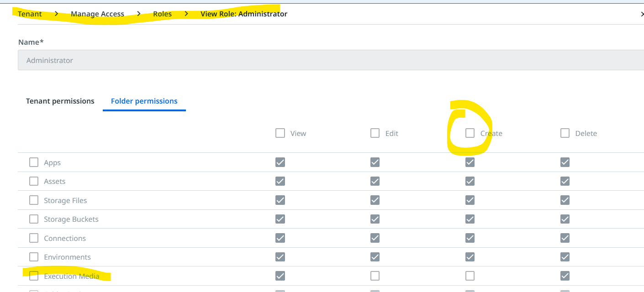
Task: Check the Execution Media row checkbox
Action: coord(34,276)
